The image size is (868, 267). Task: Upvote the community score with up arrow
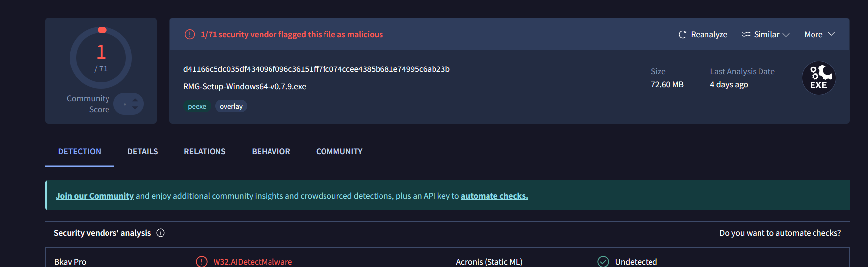(135, 100)
